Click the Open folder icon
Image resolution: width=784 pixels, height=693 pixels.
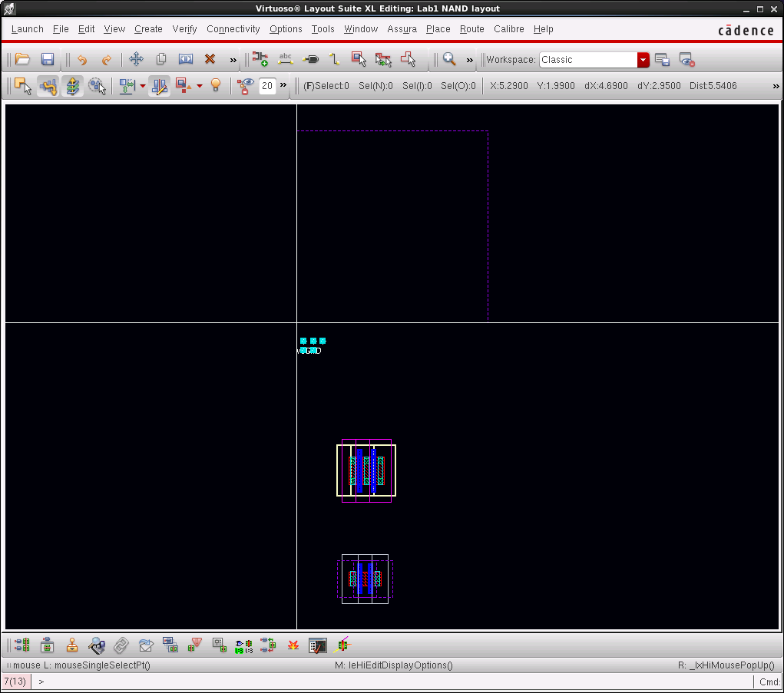pyautogui.click(x=22, y=59)
